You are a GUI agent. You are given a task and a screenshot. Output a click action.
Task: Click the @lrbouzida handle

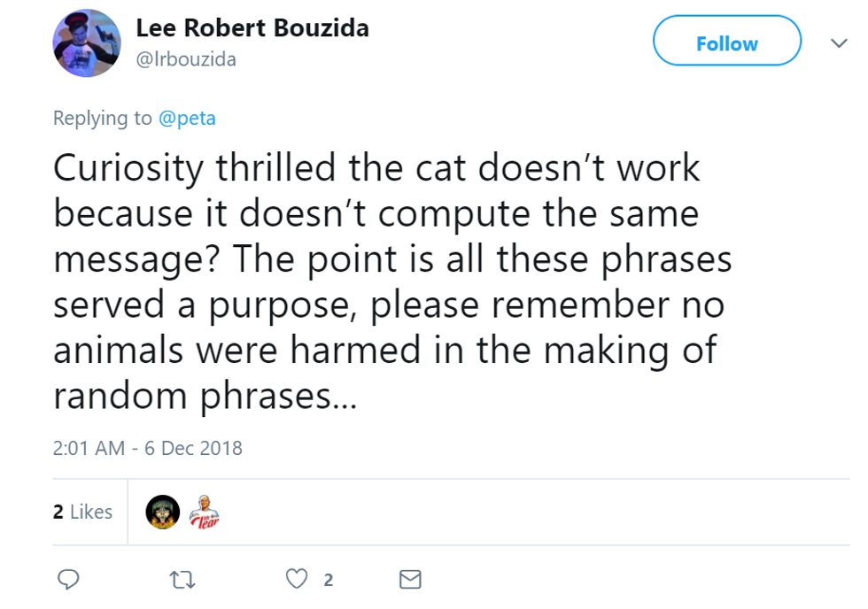[x=186, y=59]
